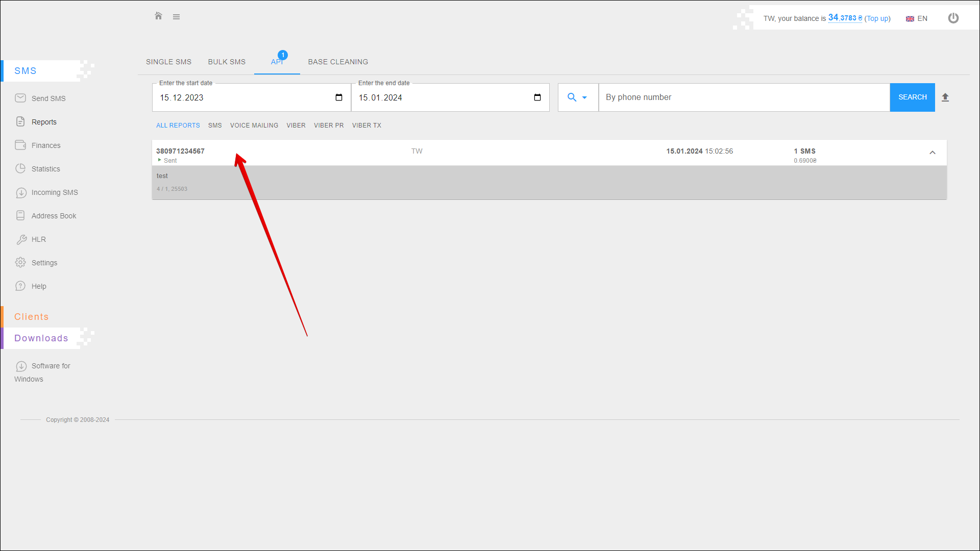The image size is (980, 551).
Task: Click the Top up link
Action: (x=877, y=18)
